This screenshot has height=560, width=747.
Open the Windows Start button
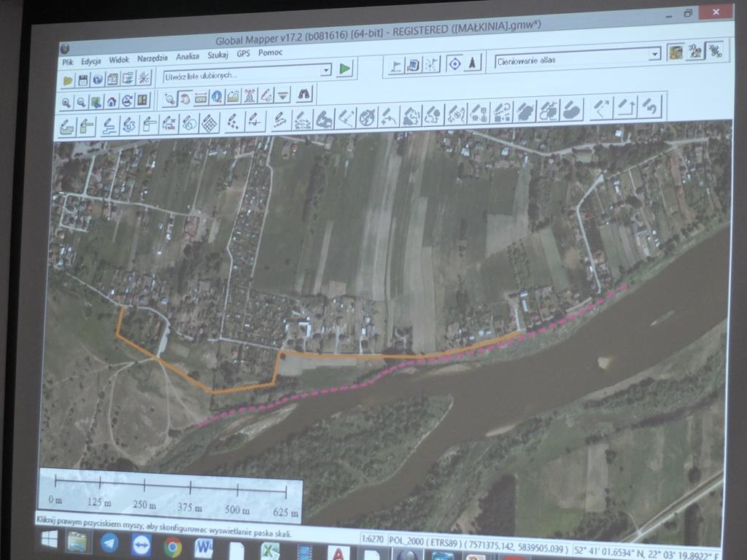click(50, 539)
